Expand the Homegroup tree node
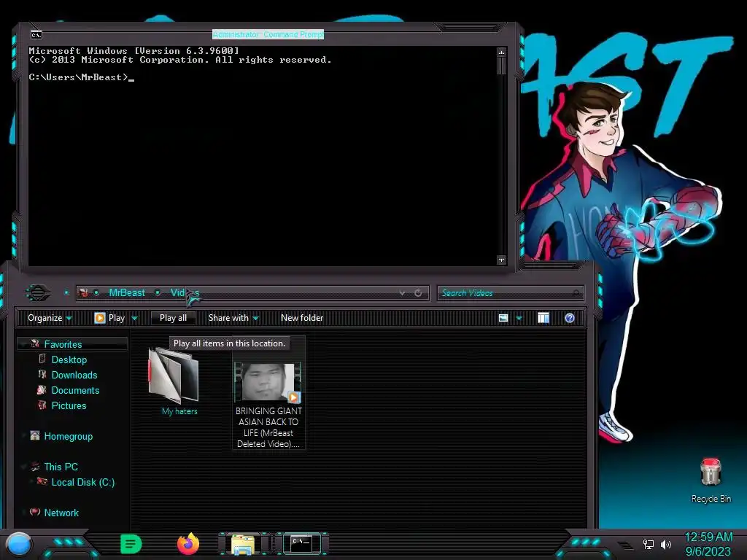The image size is (747, 560). pyautogui.click(x=23, y=435)
